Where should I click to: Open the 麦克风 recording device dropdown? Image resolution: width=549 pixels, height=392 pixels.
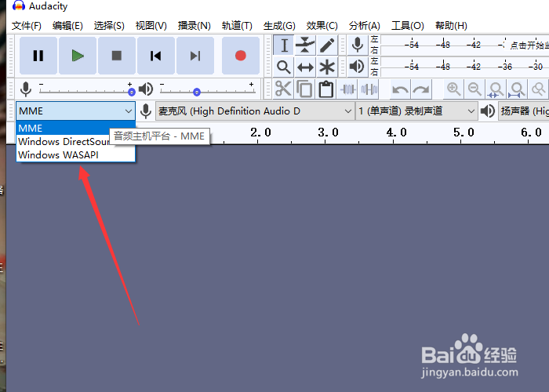(x=255, y=111)
